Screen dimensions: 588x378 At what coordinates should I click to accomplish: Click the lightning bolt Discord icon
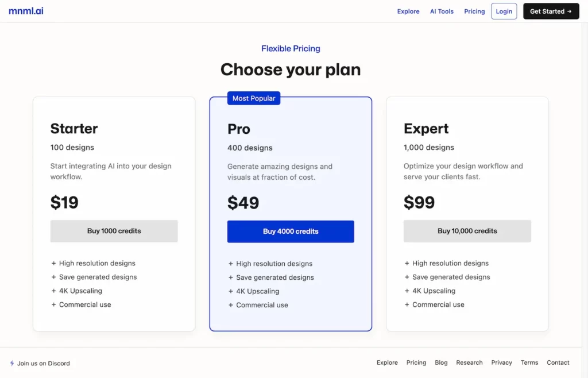point(12,363)
